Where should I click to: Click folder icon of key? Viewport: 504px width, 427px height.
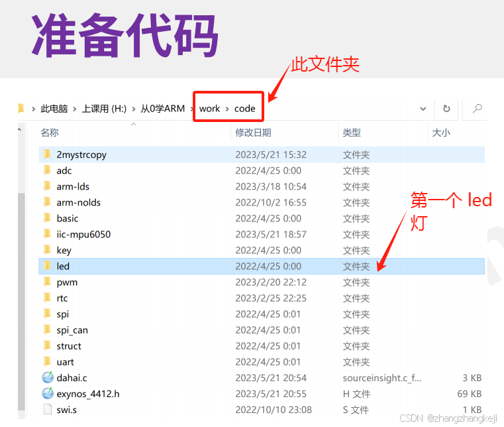pyautogui.click(x=47, y=250)
